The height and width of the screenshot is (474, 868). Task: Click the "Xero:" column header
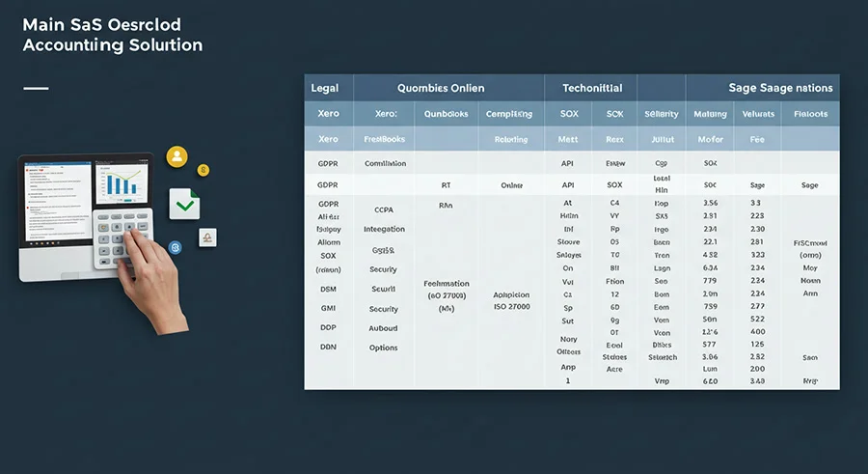pos(385,114)
